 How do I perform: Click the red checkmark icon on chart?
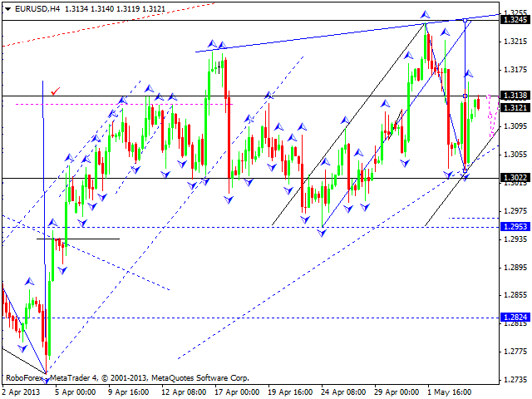pos(56,91)
